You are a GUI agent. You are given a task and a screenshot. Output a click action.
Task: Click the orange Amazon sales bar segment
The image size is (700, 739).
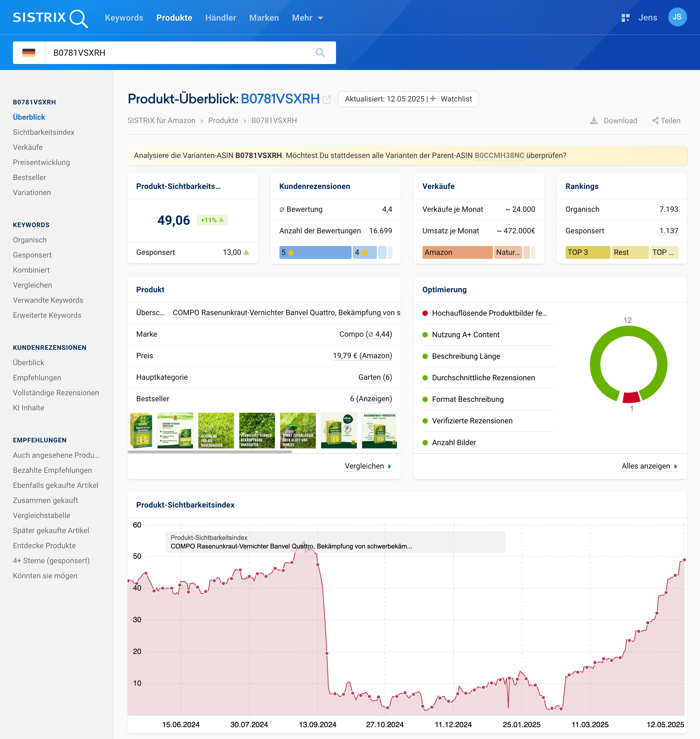click(457, 252)
